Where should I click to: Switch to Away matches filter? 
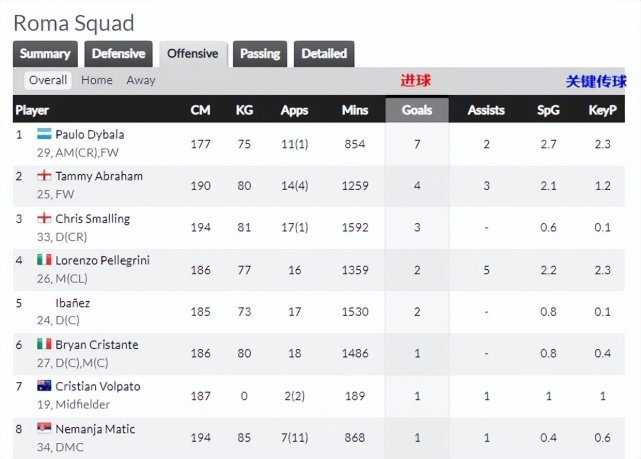[x=141, y=80]
